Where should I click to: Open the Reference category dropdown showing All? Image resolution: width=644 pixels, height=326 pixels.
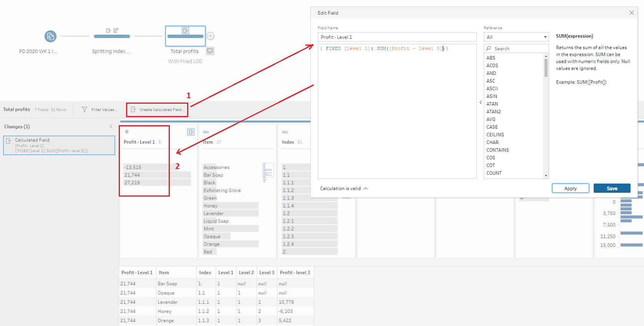coord(516,37)
